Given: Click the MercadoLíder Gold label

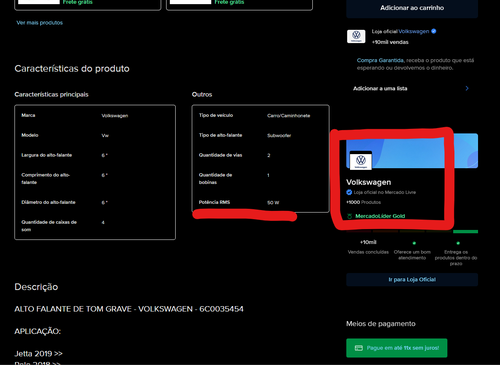Looking at the screenshot, I should pos(380,216).
